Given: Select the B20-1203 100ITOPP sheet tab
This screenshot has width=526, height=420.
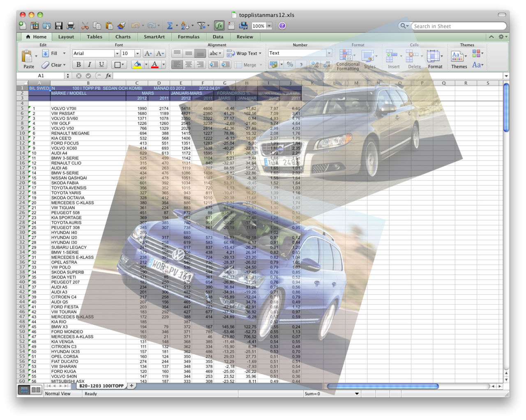Looking at the screenshot, I should (101, 386).
